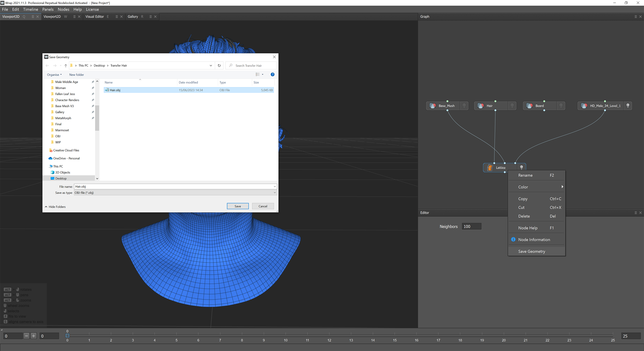This screenshot has width=644, height=351.
Task: Click the Base_Mesh node's geometry icon
Action: (433, 106)
